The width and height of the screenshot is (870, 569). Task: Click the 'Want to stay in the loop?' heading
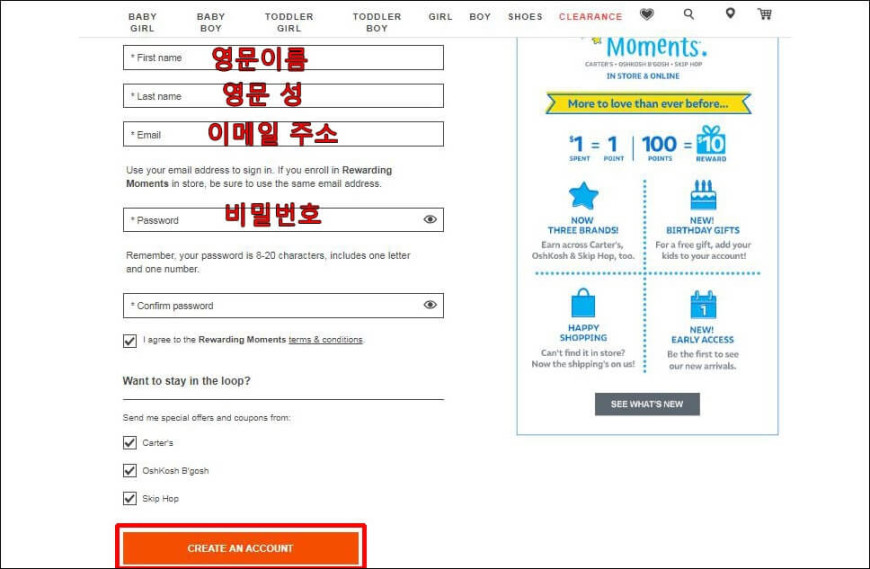click(186, 381)
